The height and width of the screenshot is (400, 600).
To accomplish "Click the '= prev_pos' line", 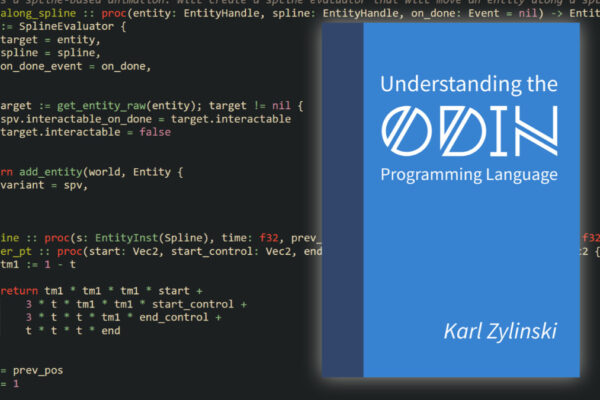I will point(31,371).
